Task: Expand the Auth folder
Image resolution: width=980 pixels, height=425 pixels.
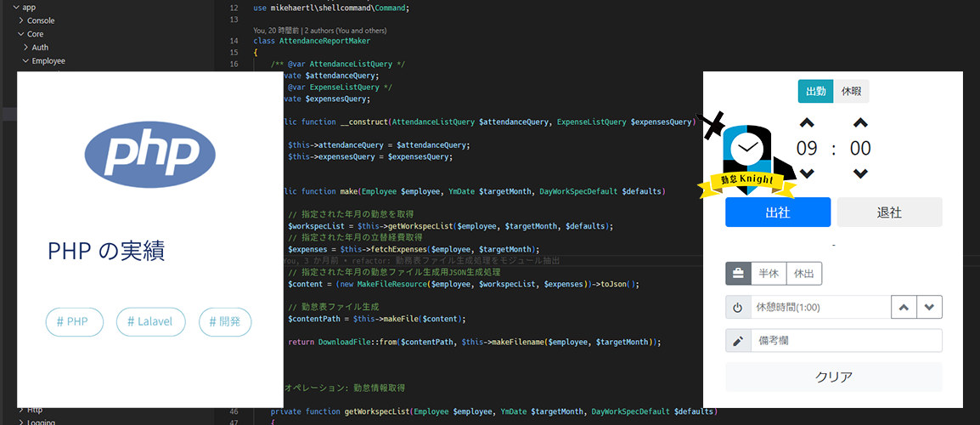Action: (25, 48)
